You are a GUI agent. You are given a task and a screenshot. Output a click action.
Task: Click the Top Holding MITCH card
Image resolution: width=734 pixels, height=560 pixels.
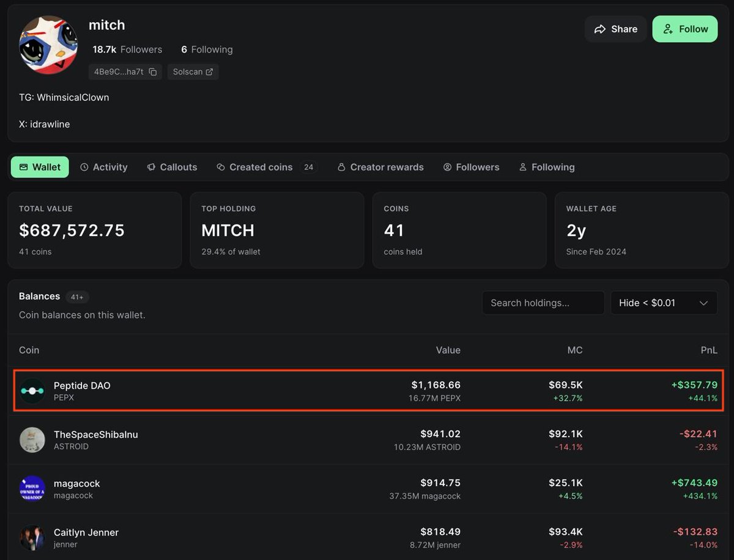(277, 230)
